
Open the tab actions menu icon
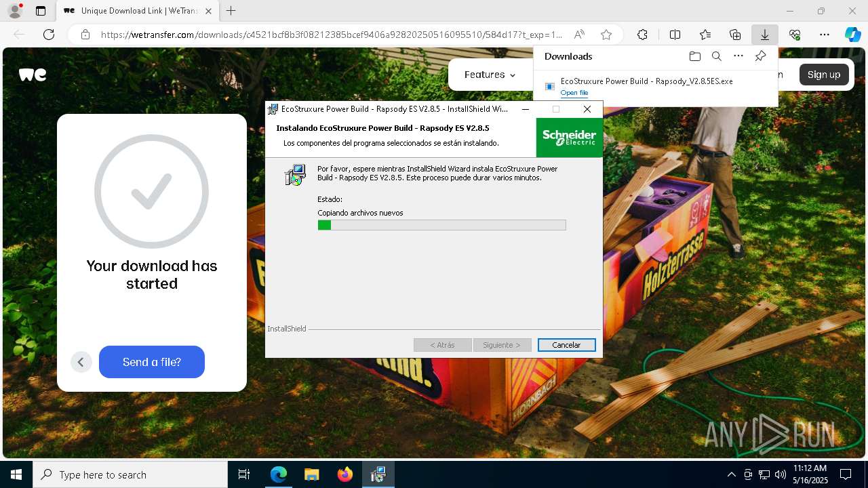[x=41, y=11]
